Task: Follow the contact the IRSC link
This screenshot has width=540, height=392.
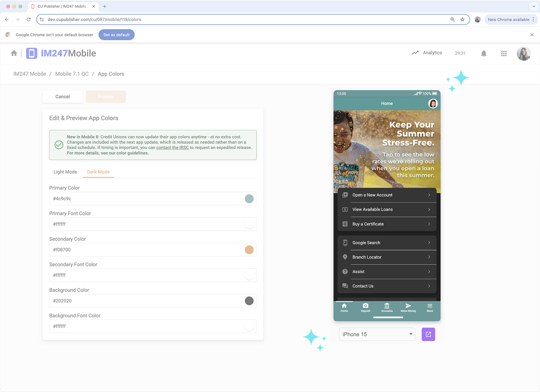Action: (x=172, y=147)
